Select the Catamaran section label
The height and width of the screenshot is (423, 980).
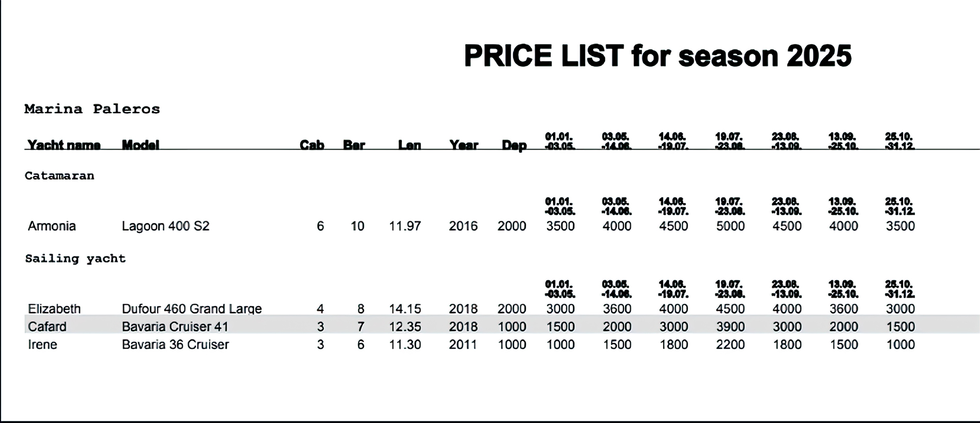59,176
